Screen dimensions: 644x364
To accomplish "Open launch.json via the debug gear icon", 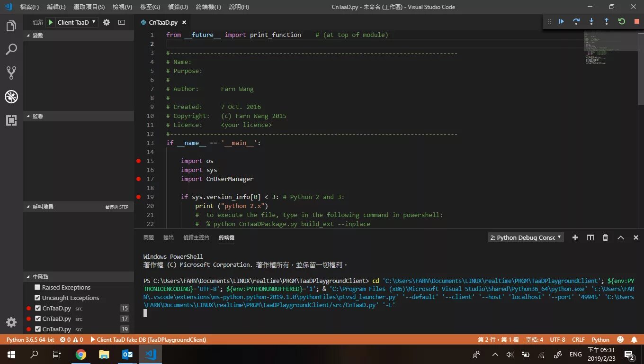I will pos(107,22).
